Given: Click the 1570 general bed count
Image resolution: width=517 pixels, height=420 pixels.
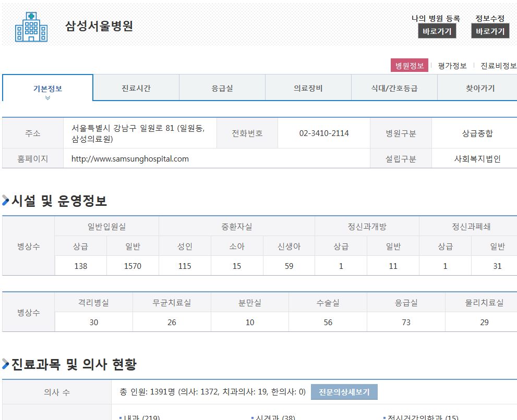Looking at the screenshot, I should point(133,266).
